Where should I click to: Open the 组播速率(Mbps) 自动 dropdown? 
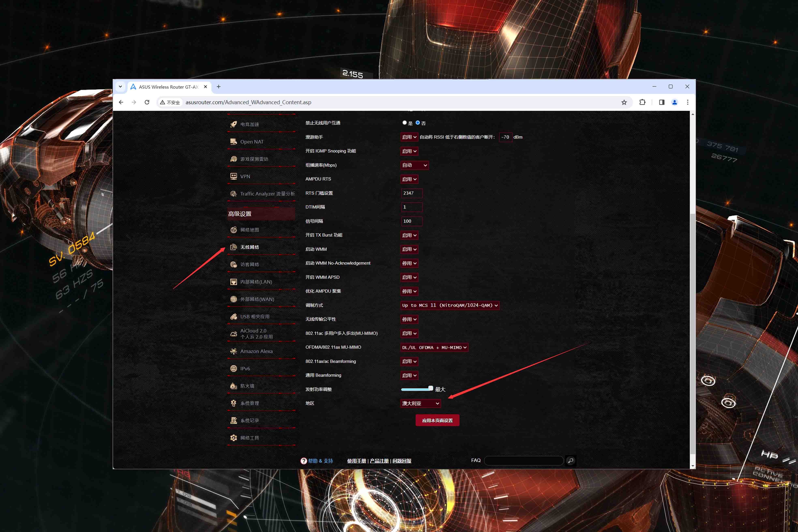point(414,165)
